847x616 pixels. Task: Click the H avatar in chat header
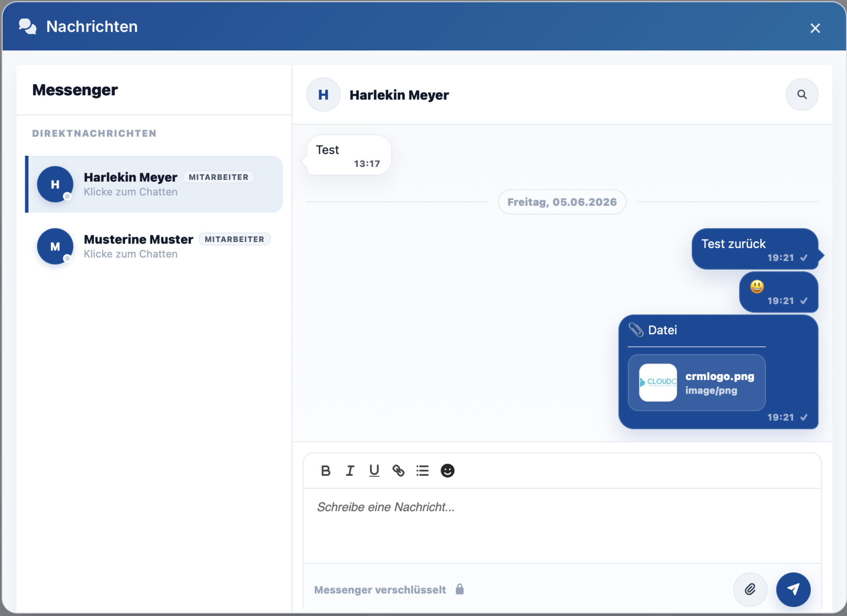click(x=323, y=94)
